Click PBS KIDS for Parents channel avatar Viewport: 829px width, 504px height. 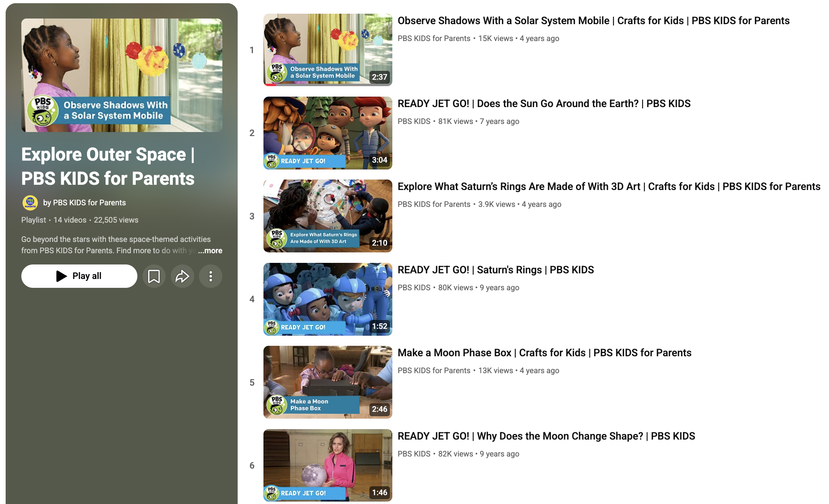tap(30, 203)
